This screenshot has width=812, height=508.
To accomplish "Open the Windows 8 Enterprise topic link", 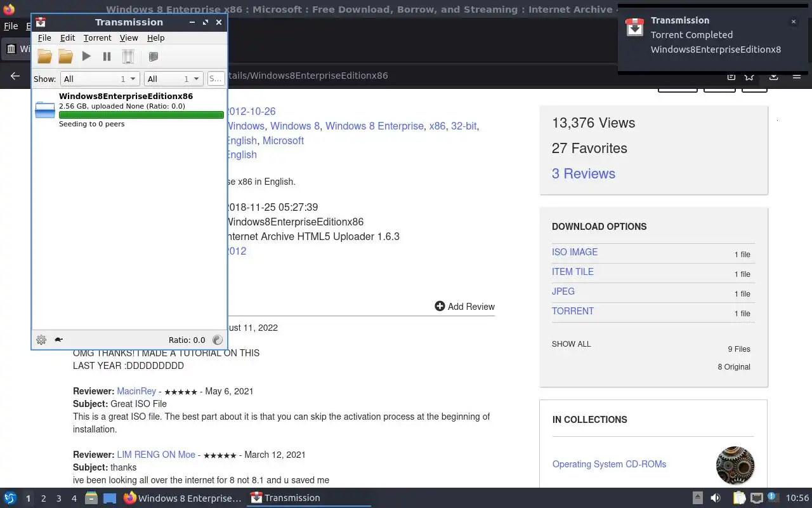I will (374, 126).
